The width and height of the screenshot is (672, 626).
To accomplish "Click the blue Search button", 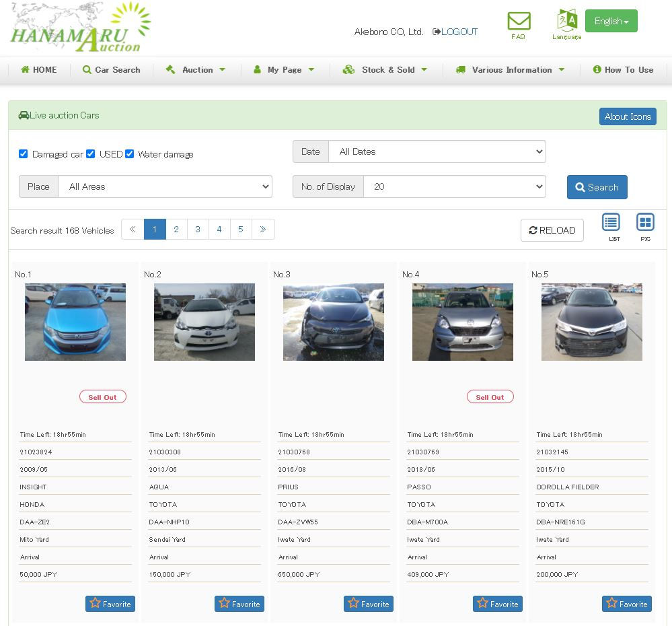I will pos(597,187).
